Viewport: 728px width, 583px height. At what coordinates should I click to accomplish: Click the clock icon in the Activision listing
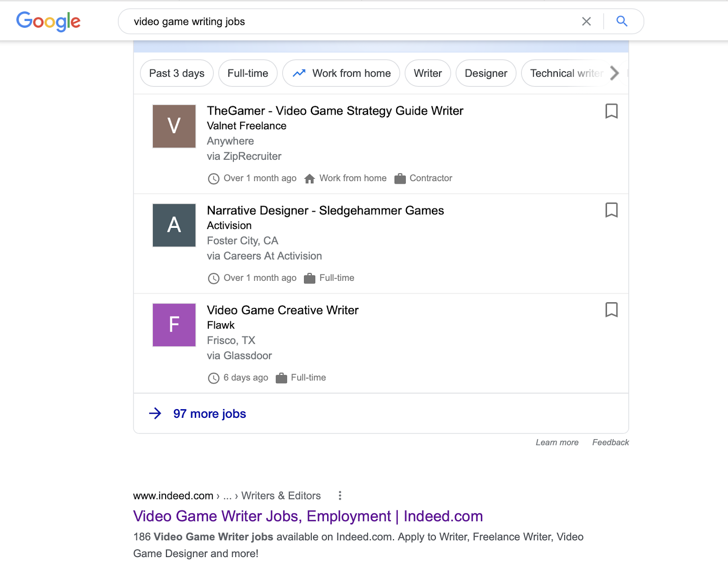(x=213, y=279)
